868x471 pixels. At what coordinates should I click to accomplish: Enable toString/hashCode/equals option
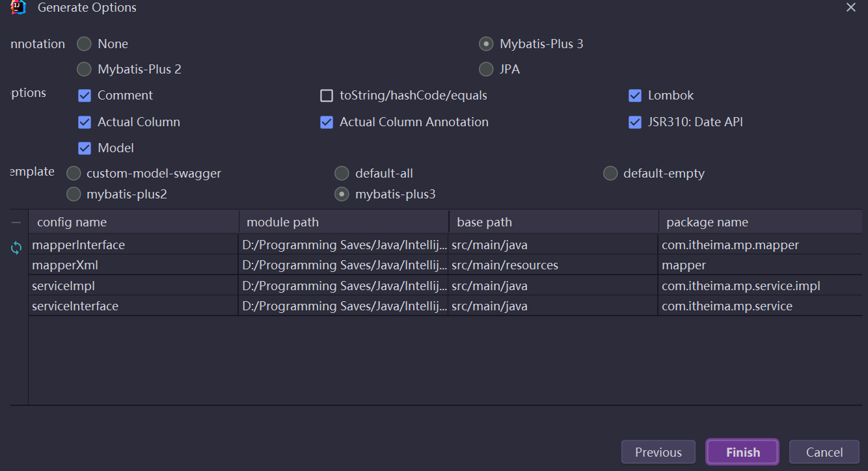pos(327,96)
